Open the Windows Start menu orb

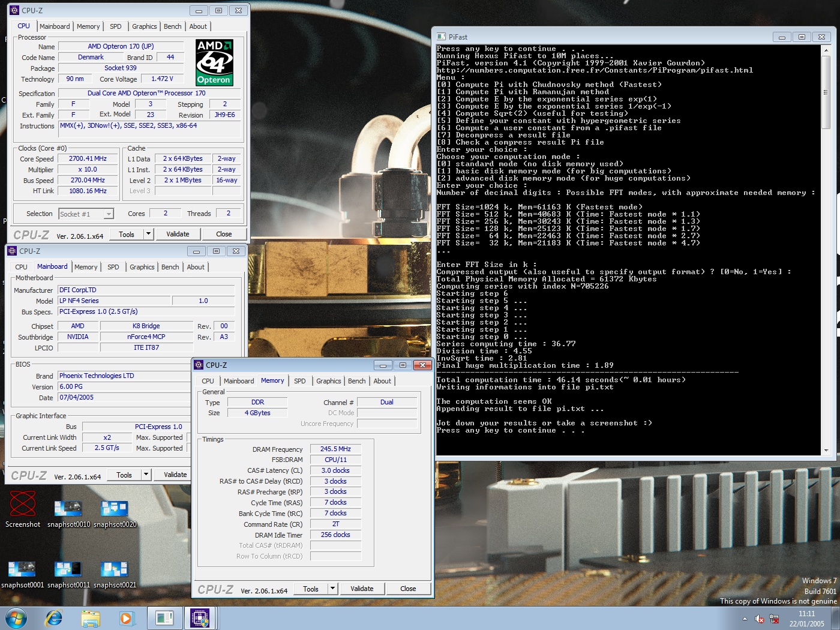(x=16, y=618)
